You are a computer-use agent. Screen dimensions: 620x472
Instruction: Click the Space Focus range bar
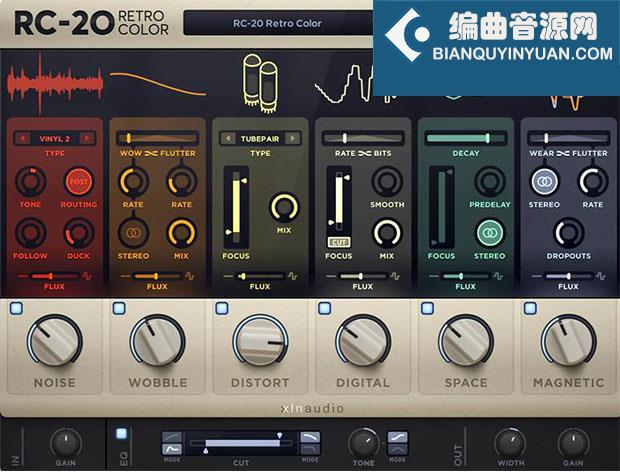tap(442, 207)
